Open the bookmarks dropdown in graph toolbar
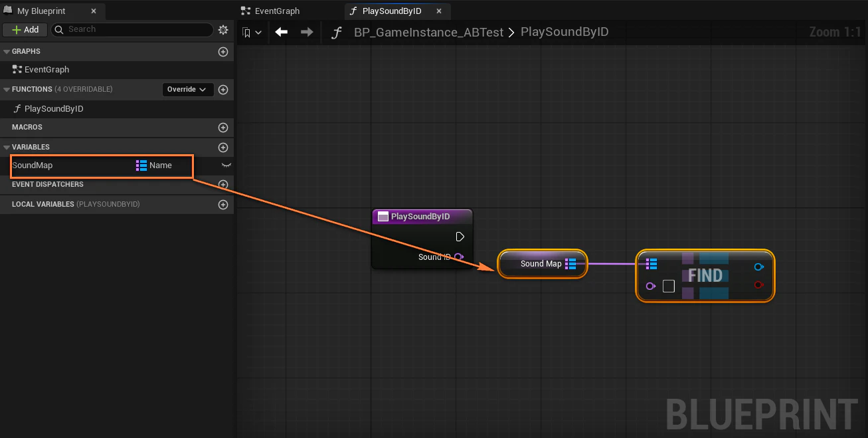Viewport: 868px width, 438px height. (252, 32)
